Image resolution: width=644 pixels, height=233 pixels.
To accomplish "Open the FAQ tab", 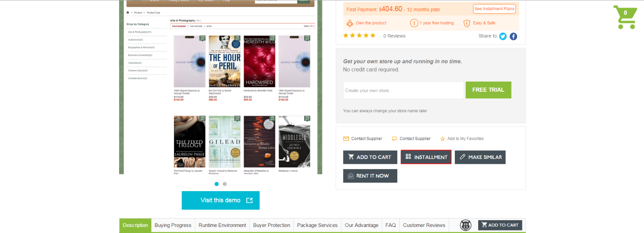I will click(x=390, y=225).
